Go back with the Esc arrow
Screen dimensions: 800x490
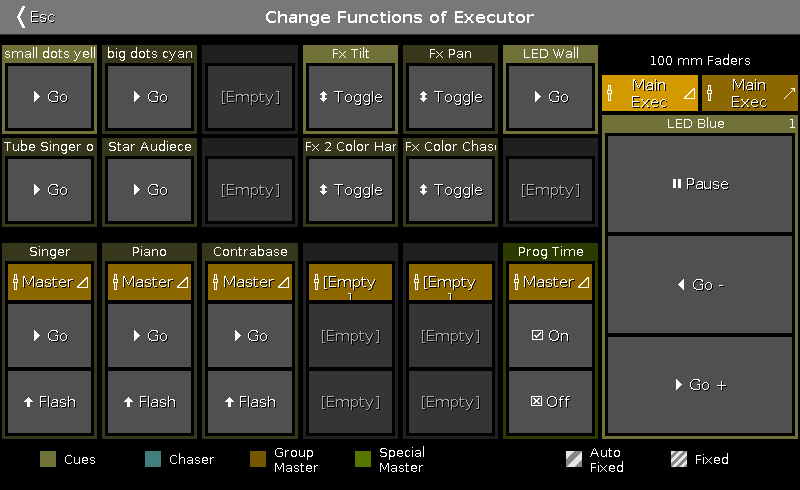point(35,17)
